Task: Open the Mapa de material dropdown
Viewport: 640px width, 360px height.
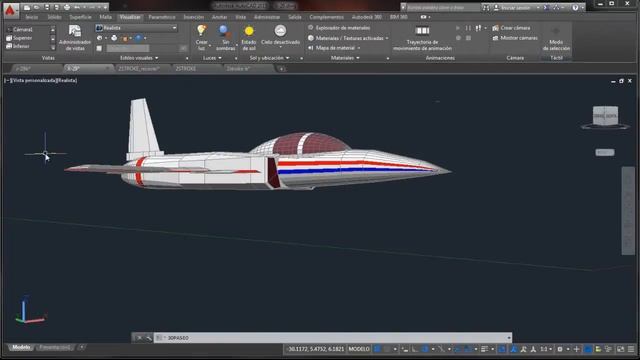Action: click(x=334, y=48)
